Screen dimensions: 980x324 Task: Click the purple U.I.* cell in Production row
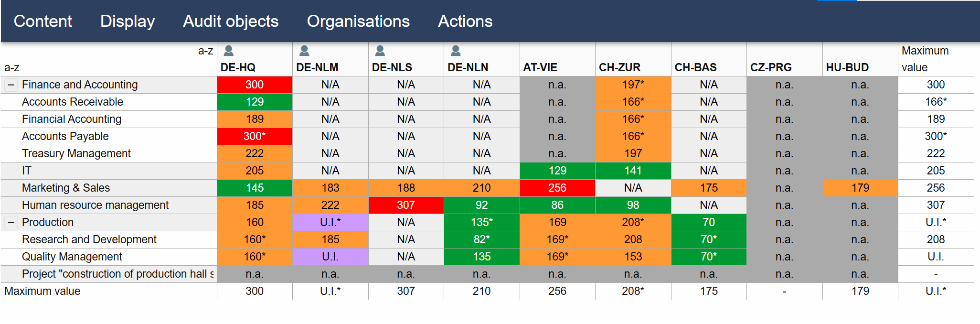click(330, 222)
